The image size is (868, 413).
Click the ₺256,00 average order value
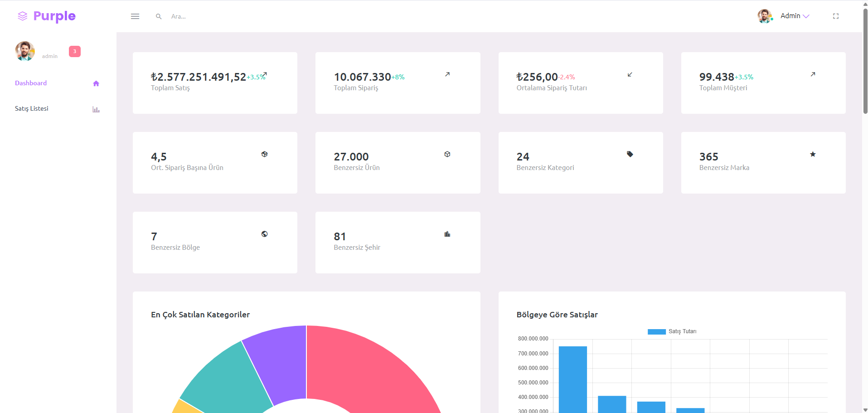click(537, 77)
